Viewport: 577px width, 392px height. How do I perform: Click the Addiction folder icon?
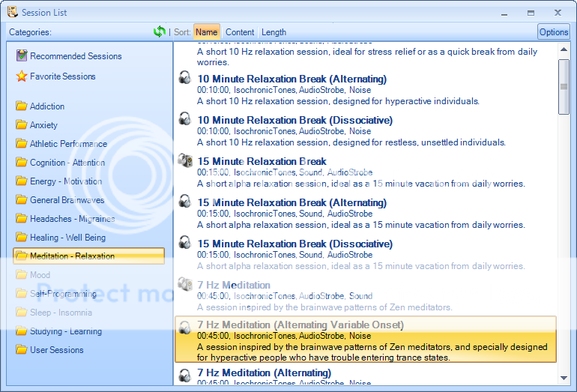[22, 106]
